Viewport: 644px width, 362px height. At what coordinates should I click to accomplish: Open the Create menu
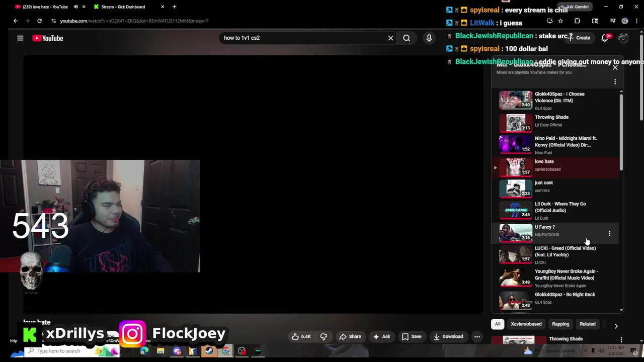tap(579, 38)
